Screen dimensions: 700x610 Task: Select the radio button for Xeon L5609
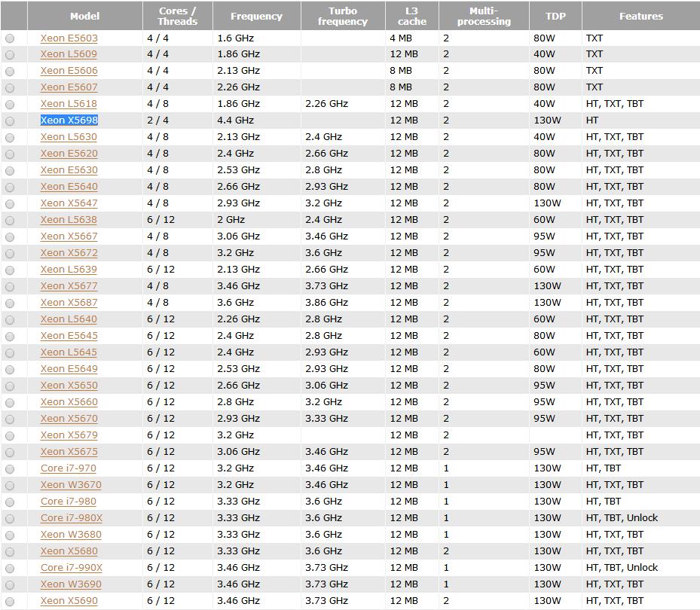click(10, 55)
